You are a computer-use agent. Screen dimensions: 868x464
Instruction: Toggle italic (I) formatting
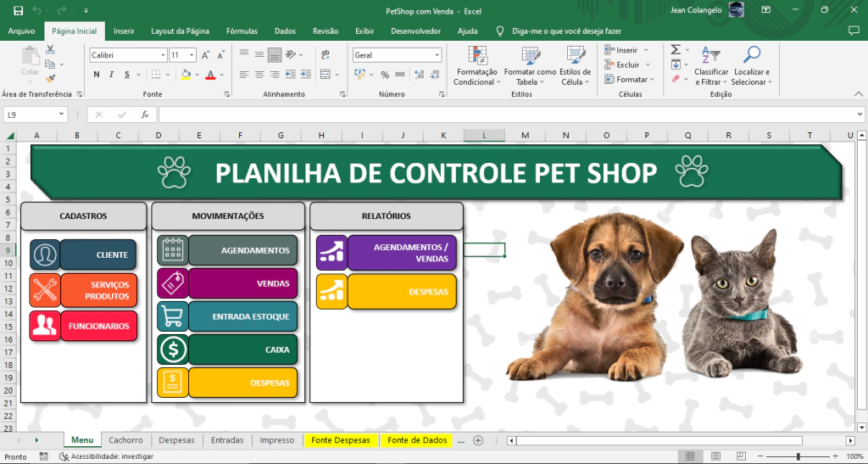111,75
